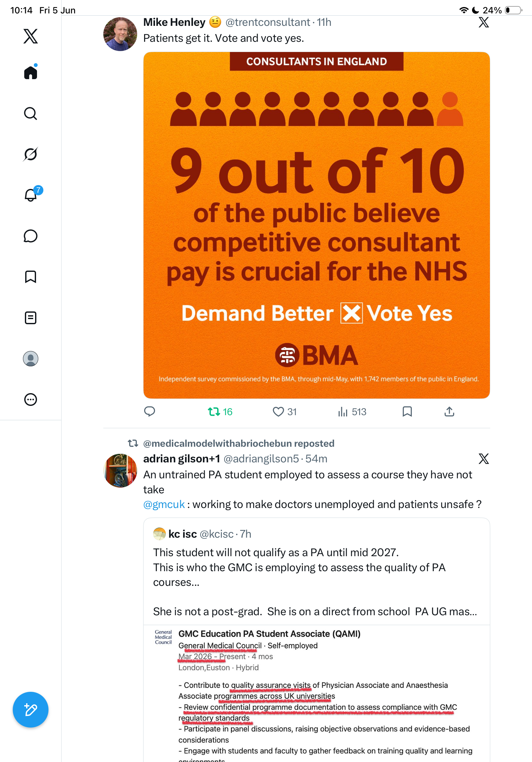Open the More options circle menu

(31, 399)
